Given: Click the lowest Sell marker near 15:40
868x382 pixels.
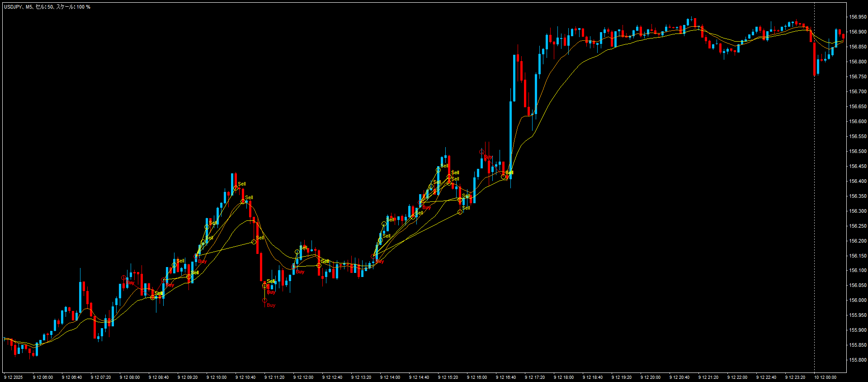Looking at the screenshot, I should (x=460, y=212).
